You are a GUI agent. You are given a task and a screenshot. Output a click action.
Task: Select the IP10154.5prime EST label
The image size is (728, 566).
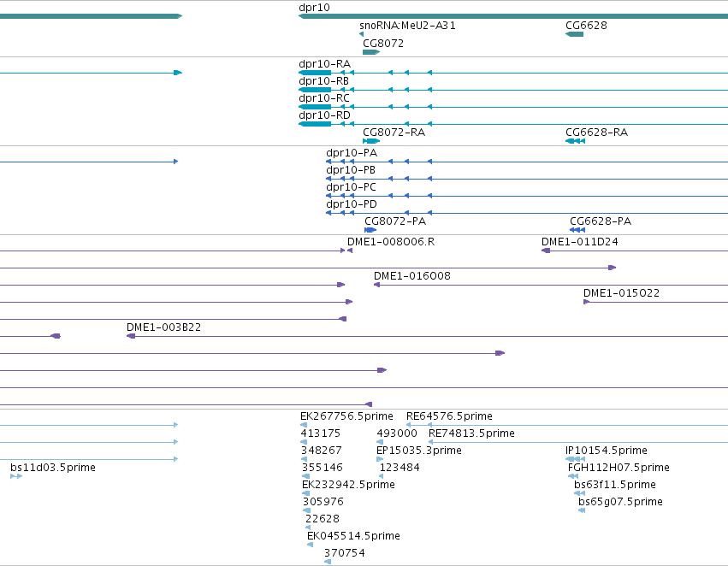pyautogui.click(x=607, y=451)
